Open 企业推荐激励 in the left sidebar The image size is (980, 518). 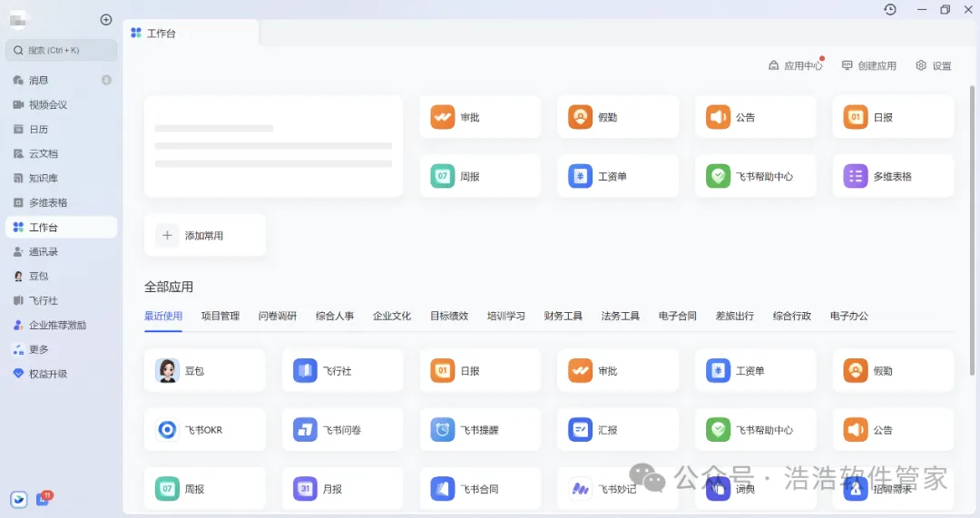click(x=62, y=325)
